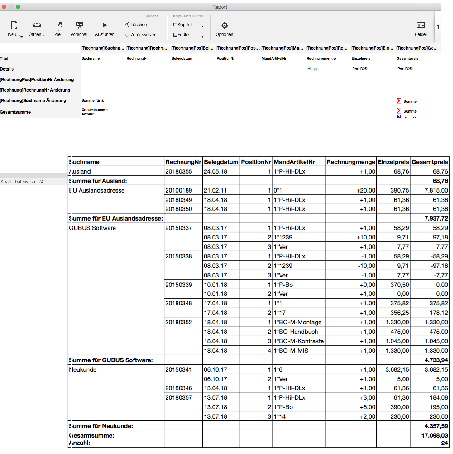Image resolution: width=453 pixels, height=454 pixels.
Task: Select the Gesamtsumme band label in designer
Action: [x=15, y=112]
